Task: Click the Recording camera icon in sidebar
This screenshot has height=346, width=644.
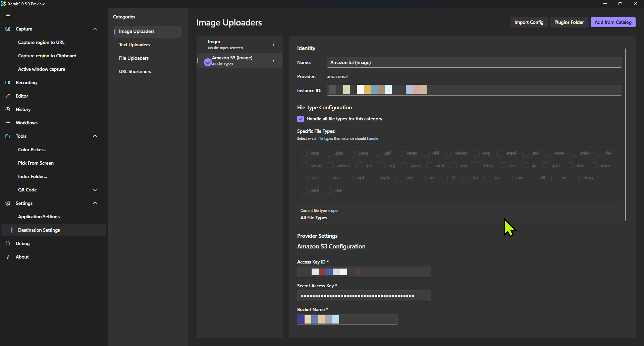Action: tap(8, 82)
